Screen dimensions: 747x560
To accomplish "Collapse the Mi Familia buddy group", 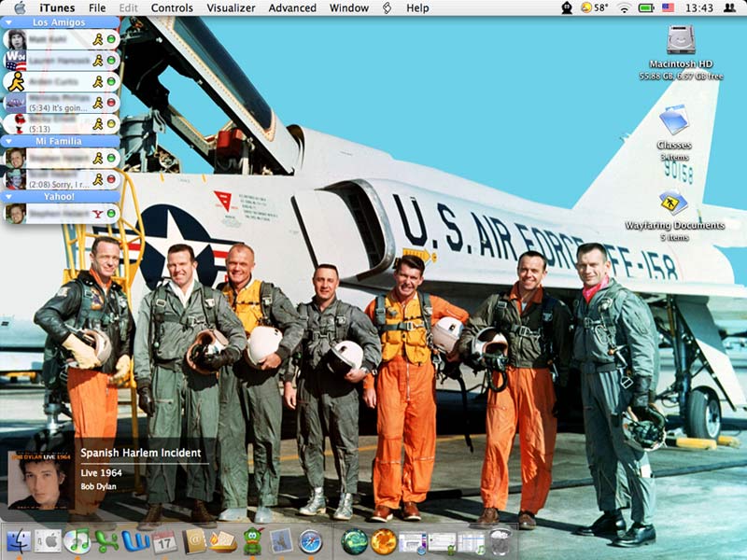I will coord(8,141).
